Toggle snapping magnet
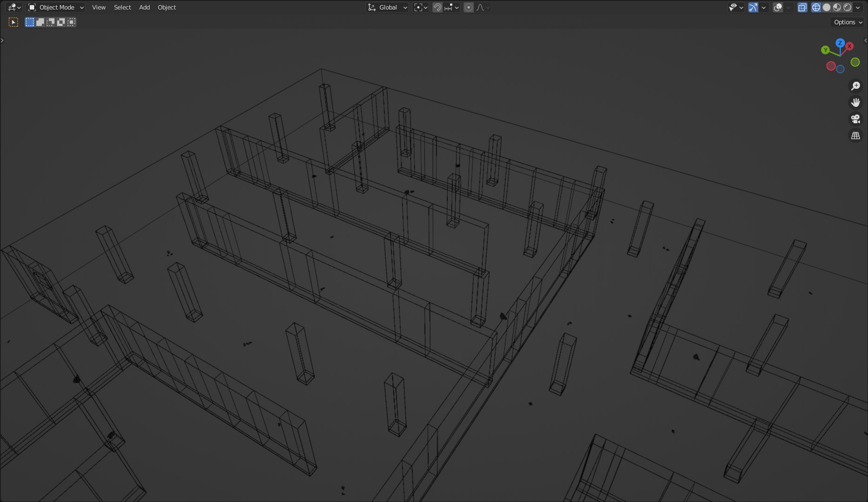The image size is (868, 502). [437, 7]
